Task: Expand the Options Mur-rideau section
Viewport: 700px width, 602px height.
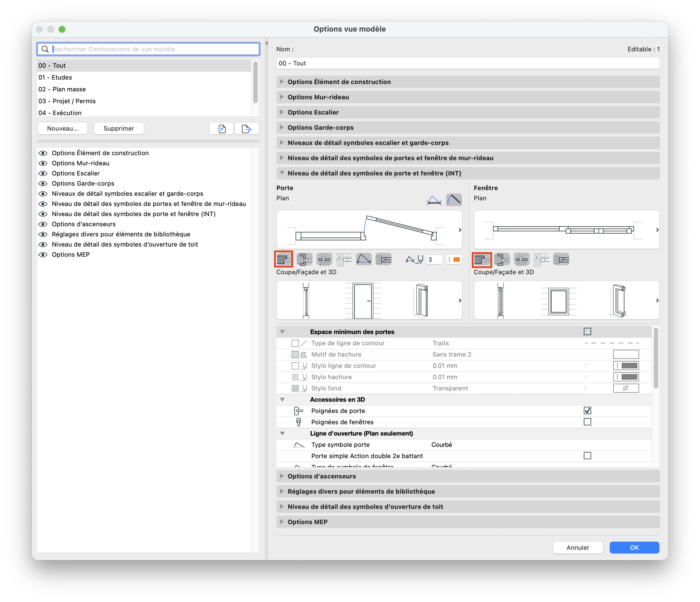Action: tap(468, 97)
